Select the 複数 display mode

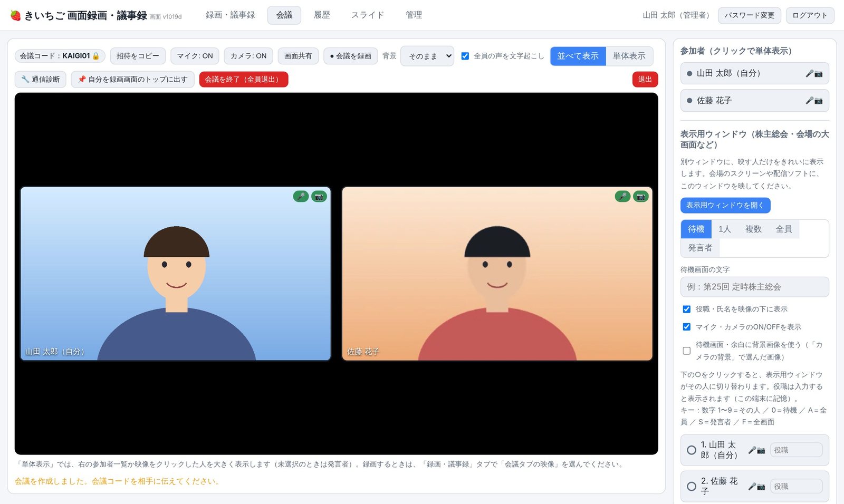(x=753, y=229)
